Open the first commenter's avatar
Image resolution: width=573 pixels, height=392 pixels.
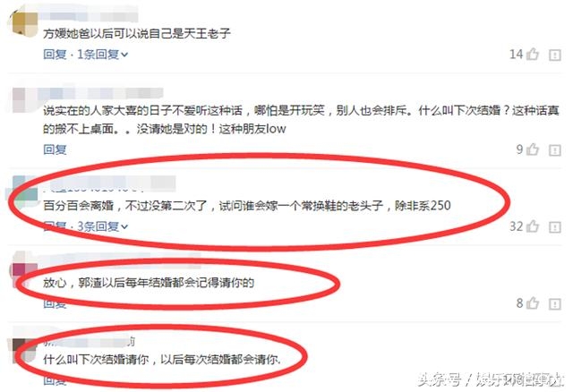25,23
